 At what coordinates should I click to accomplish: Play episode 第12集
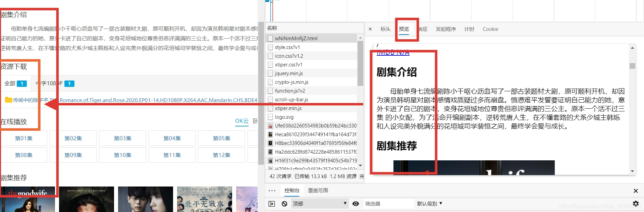[x=221, y=155]
